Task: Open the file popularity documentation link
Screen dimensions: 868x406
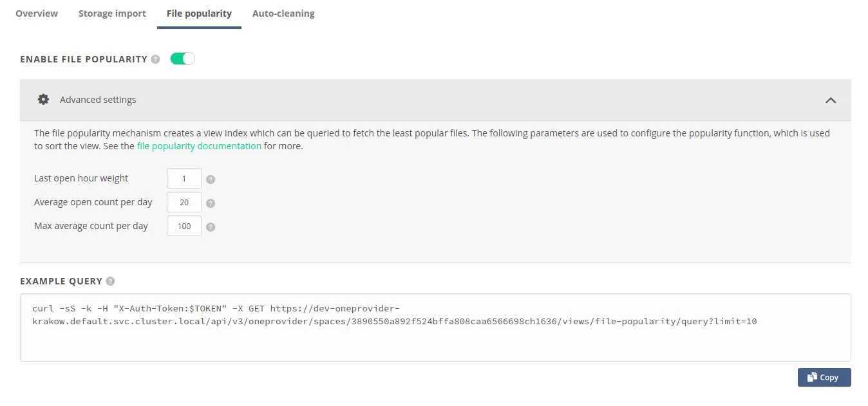Action: click(199, 146)
